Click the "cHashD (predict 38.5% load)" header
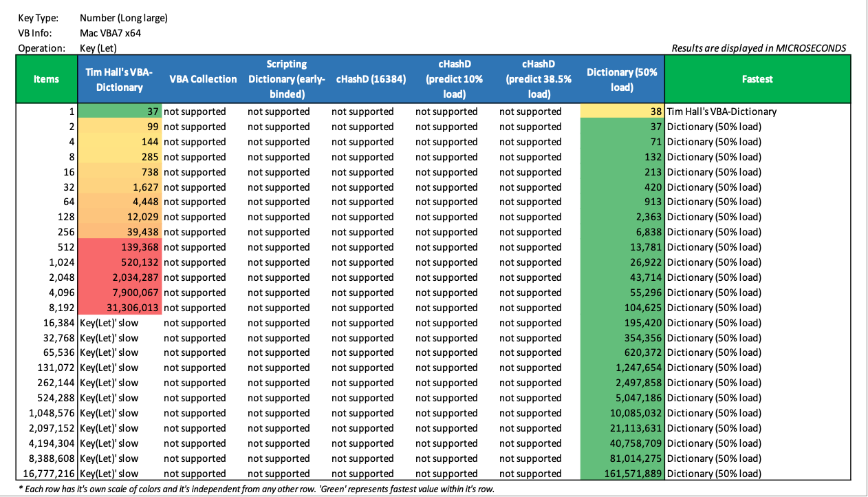 tap(539, 79)
